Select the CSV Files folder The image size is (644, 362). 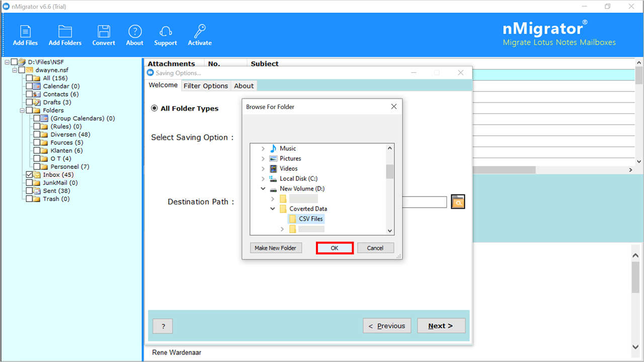306,219
